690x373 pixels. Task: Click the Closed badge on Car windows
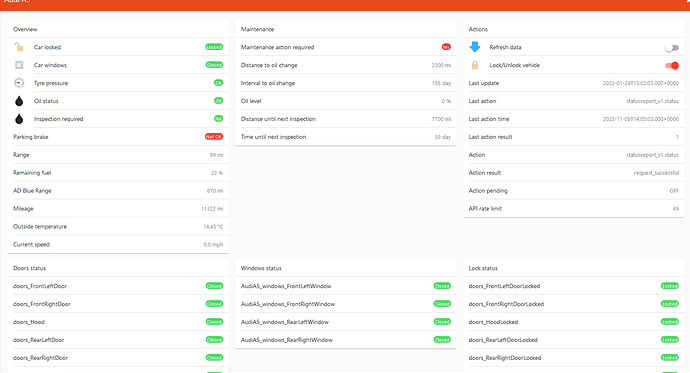(214, 65)
